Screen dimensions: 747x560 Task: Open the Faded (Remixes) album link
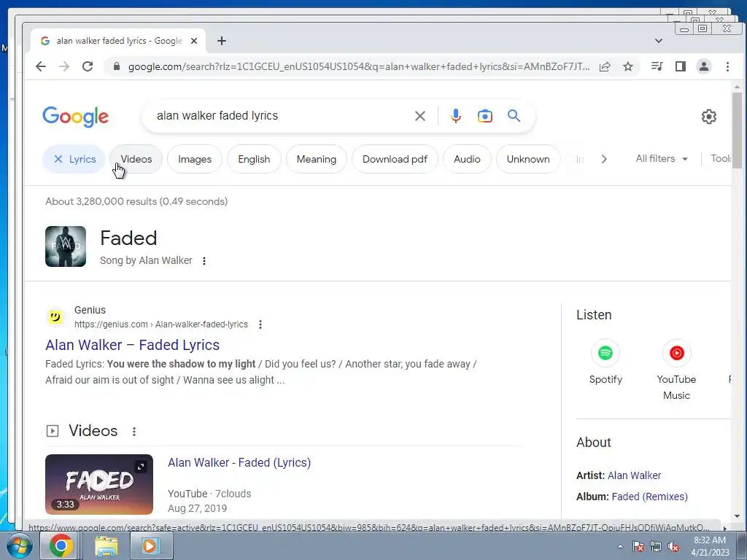point(650,496)
